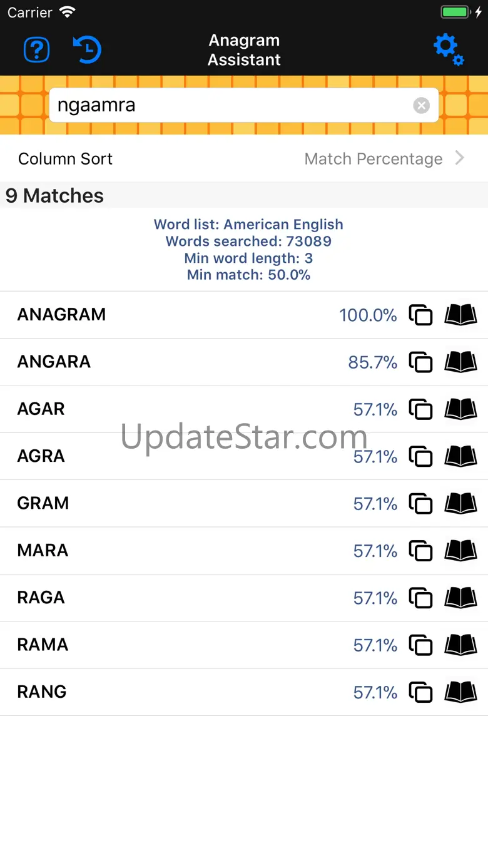
Task: Copy the word GRAM
Action: click(x=421, y=504)
